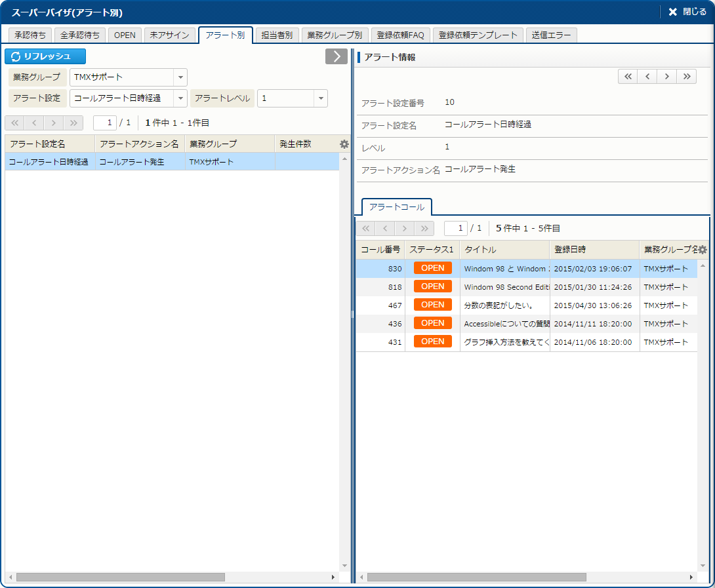Open column settings gear in alert call grid
Image resolution: width=715 pixels, height=588 pixels.
(703, 250)
